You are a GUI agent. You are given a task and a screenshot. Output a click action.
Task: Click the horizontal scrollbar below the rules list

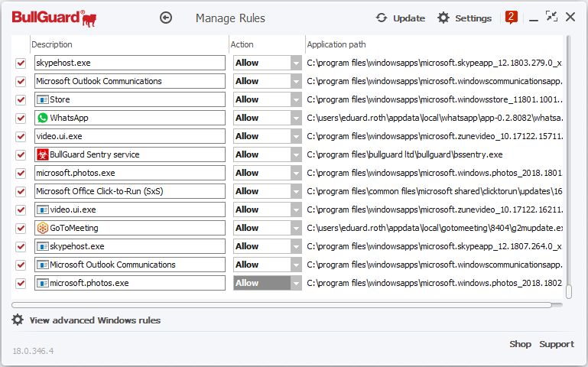[x=281, y=304]
